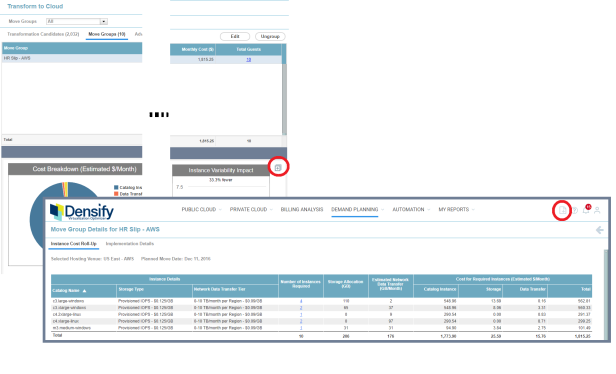
Task: Expand the Demand Planning menu
Action: click(x=358, y=209)
